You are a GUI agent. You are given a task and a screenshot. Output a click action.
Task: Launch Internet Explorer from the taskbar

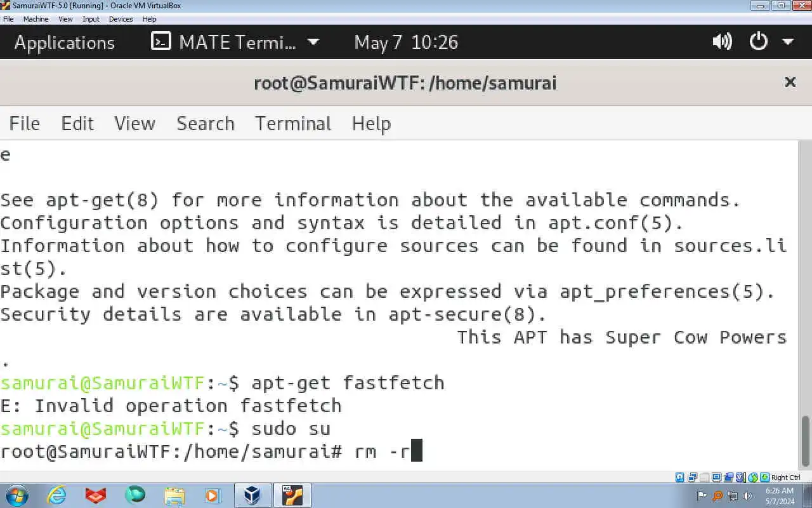tap(57, 495)
